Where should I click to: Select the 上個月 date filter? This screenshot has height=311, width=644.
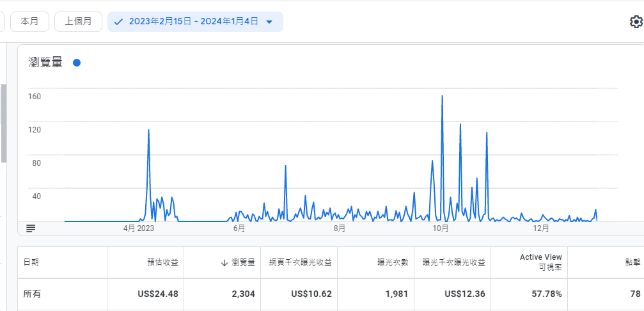[x=78, y=22]
